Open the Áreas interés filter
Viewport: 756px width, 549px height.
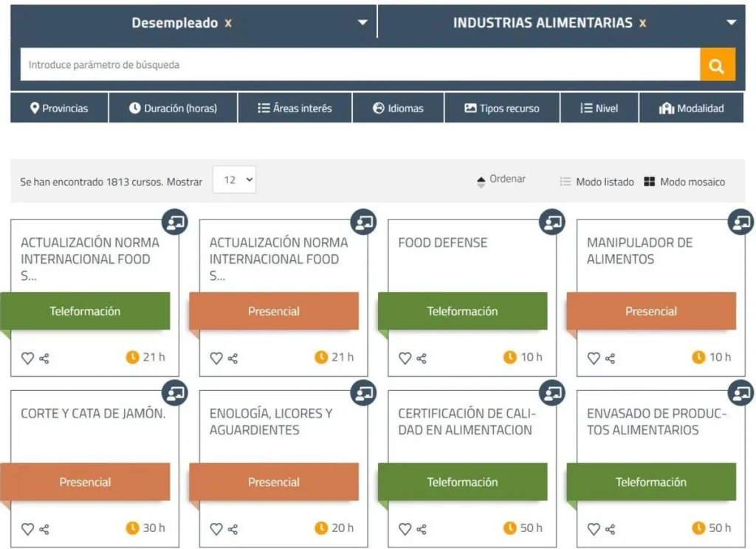pyautogui.click(x=295, y=108)
